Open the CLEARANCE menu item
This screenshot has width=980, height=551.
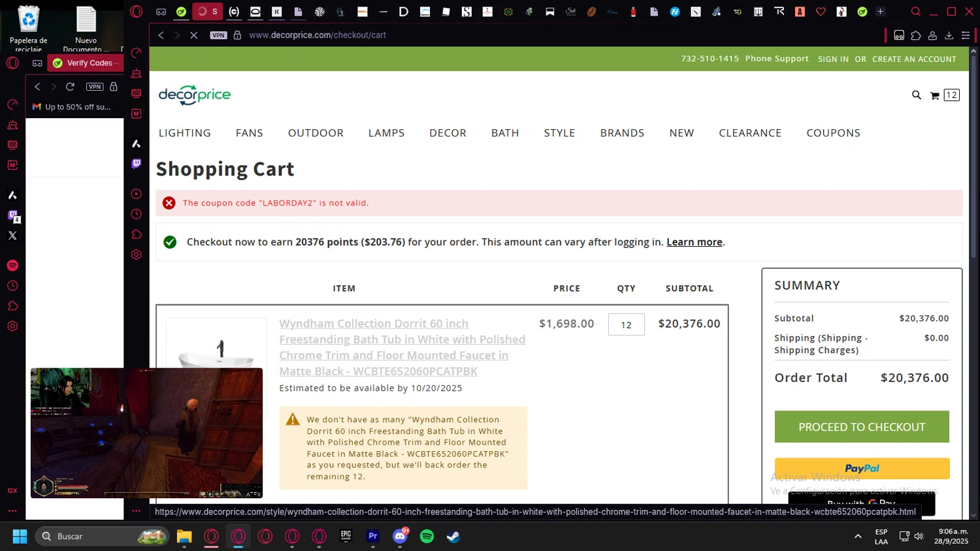coord(750,133)
